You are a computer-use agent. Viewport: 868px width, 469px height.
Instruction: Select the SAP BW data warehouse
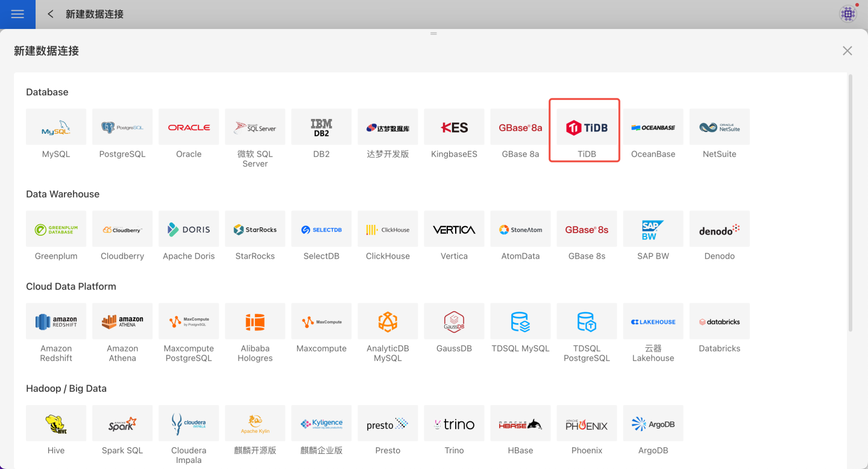pos(653,229)
